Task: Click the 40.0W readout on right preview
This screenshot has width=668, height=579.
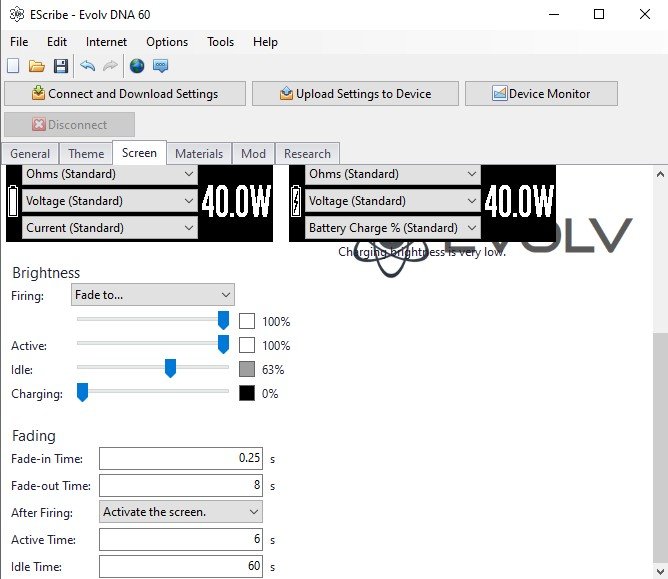Action: point(519,201)
